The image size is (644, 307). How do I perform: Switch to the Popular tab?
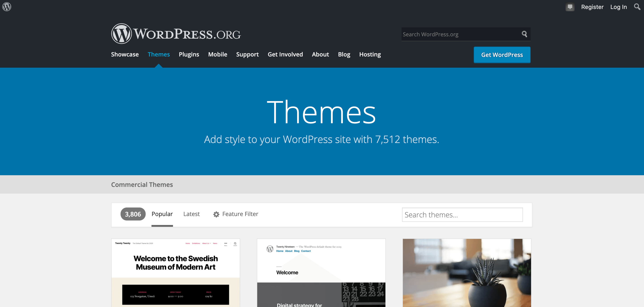coord(162,214)
